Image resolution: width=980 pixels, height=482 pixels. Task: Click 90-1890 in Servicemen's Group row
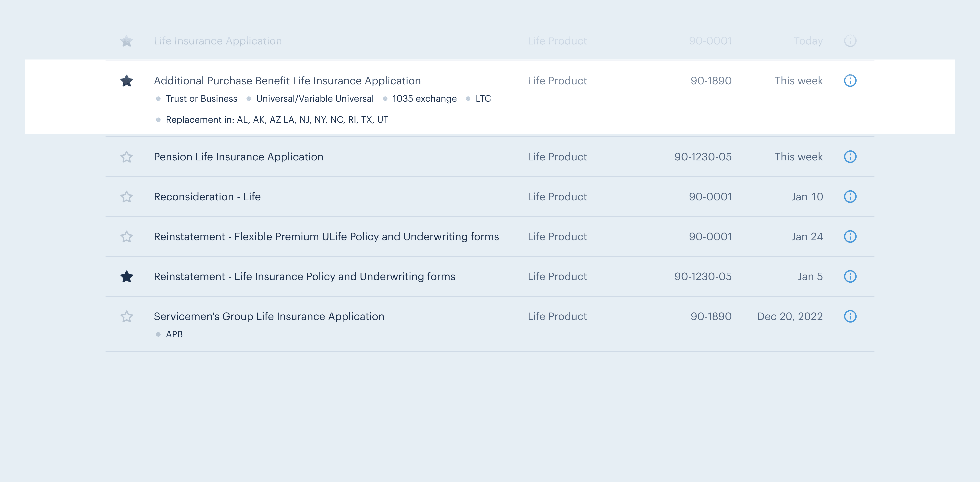click(x=711, y=316)
